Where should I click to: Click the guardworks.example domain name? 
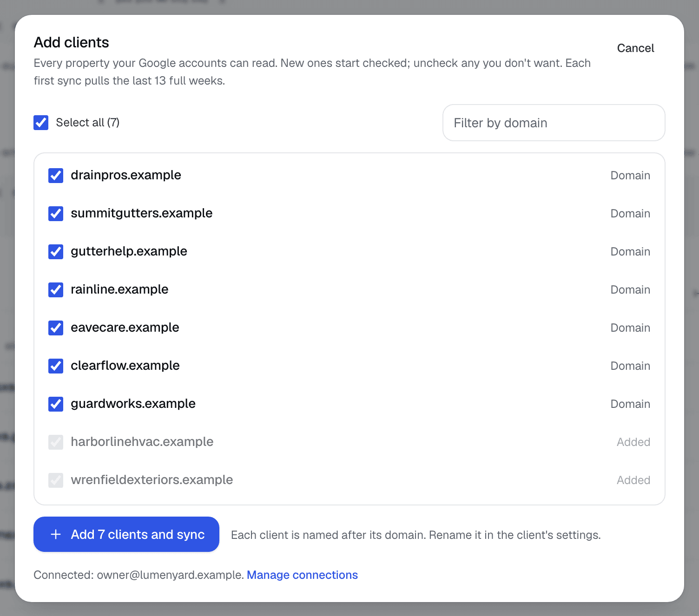coord(133,404)
